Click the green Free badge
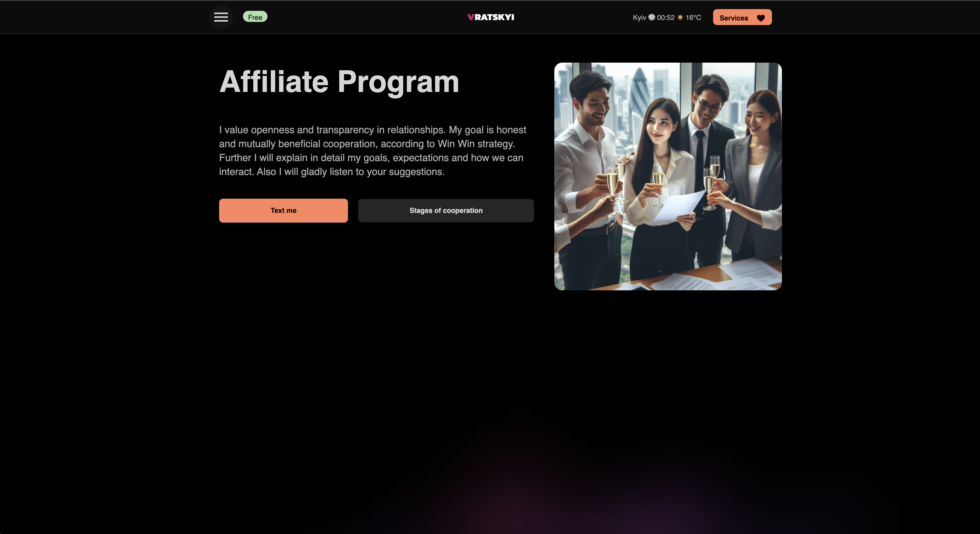 pyautogui.click(x=255, y=17)
